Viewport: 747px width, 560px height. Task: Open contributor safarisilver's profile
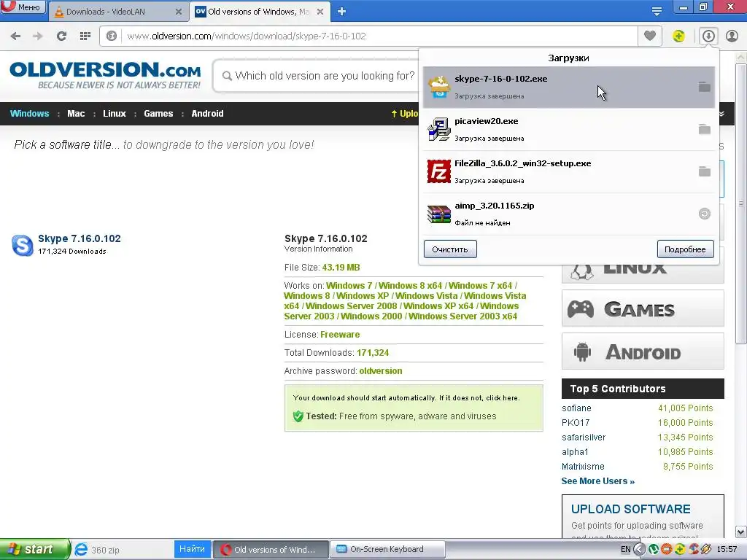tap(584, 437)
